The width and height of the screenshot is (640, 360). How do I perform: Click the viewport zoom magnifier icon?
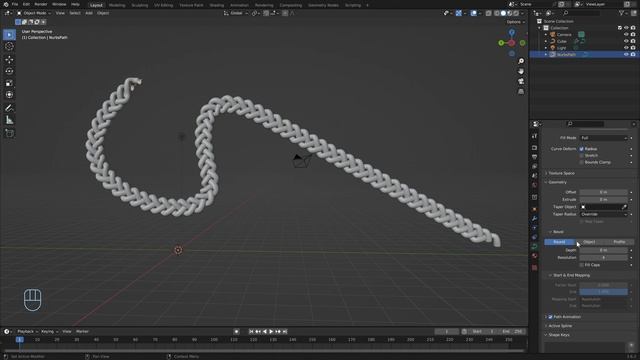tap(521, 61)
